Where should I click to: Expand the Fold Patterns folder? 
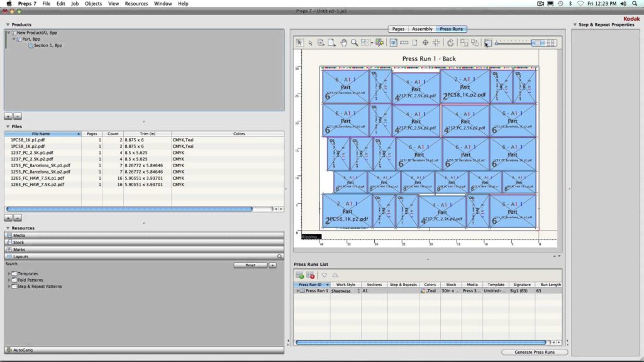point(9,280)
